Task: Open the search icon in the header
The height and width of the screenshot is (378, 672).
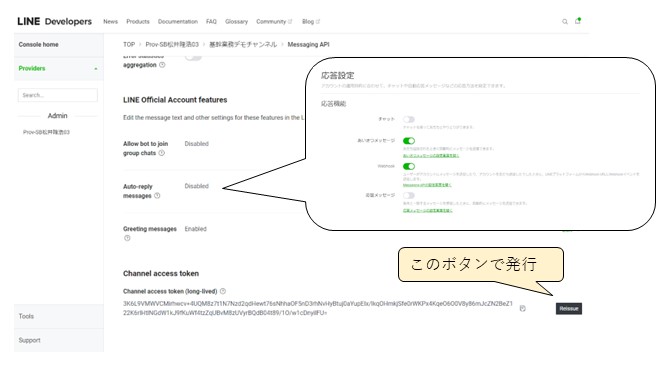Action: [565, 22]
